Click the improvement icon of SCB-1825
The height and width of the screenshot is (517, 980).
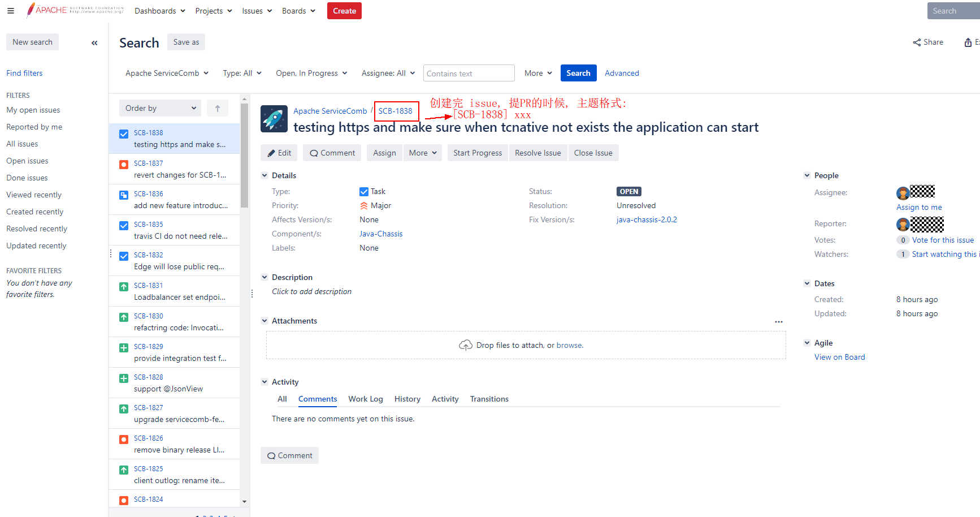tap(124, 470)
